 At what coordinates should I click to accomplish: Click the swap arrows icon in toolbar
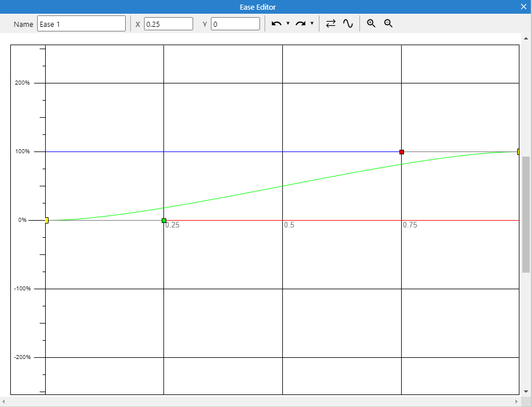[331, 23]
